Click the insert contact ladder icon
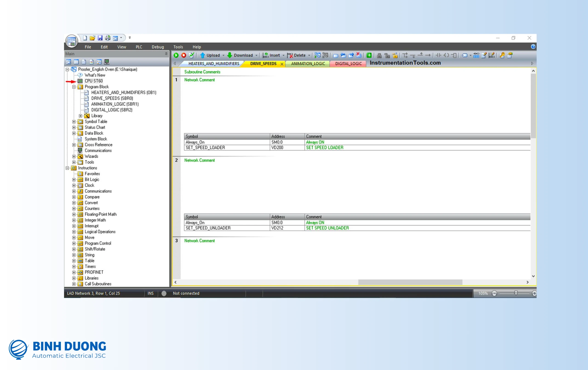Screen dimensions: 588x370 click(x=438, y=55)
